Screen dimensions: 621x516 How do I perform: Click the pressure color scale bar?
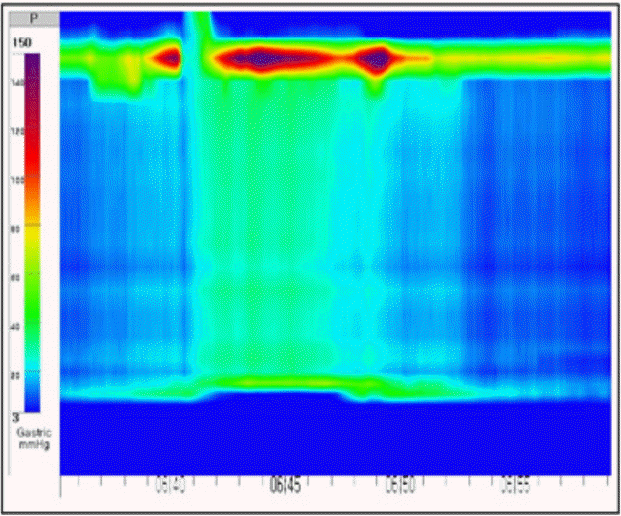coord(32,233)
